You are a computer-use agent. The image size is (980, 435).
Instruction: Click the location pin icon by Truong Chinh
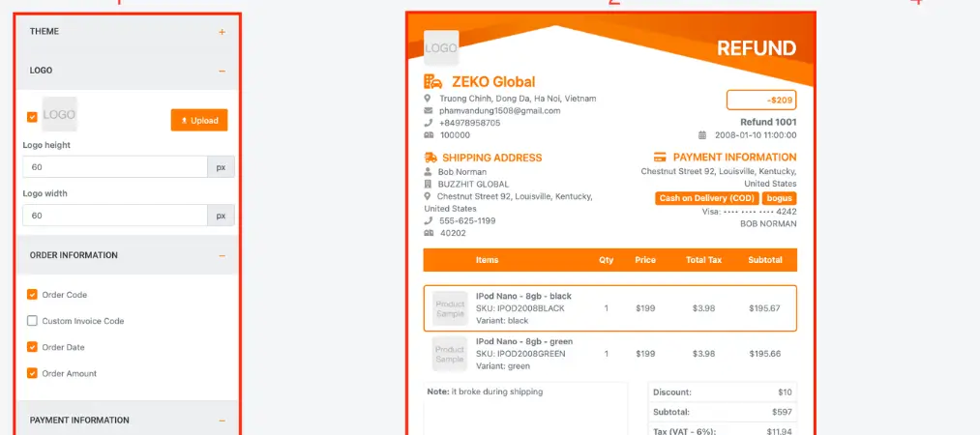(428, 99)
